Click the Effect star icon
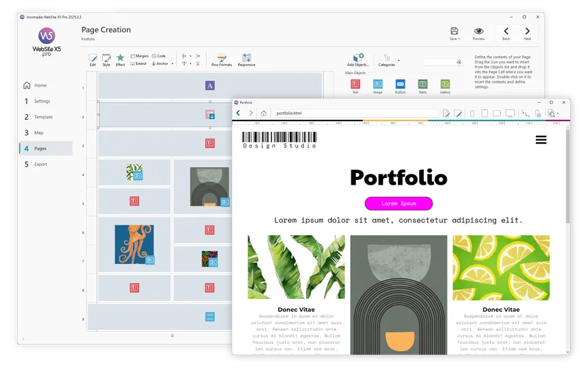This screenshot has height=370, width=588. [120, 58]
